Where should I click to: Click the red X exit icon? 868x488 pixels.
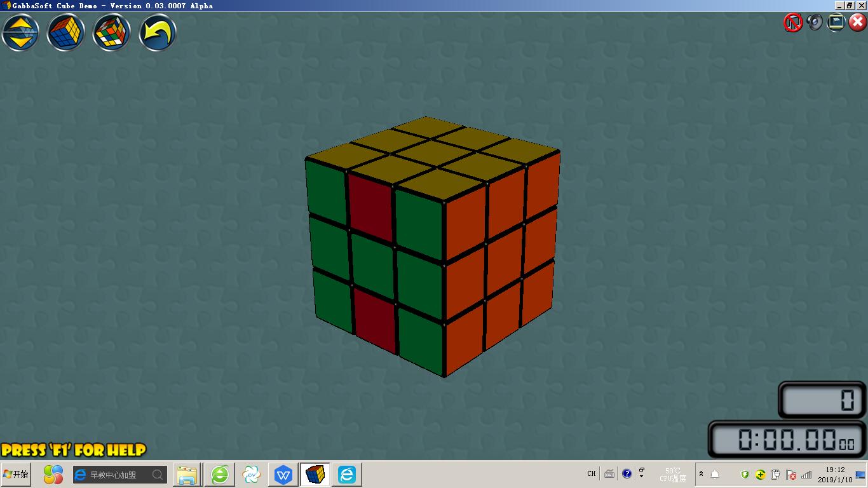tap(858, 23)
